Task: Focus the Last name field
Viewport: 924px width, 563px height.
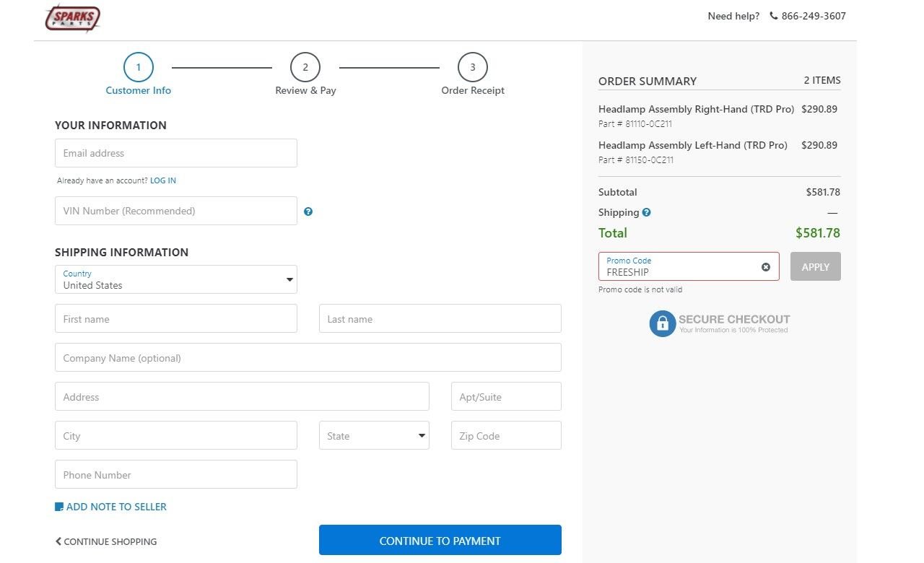Action: coord(440,318)
